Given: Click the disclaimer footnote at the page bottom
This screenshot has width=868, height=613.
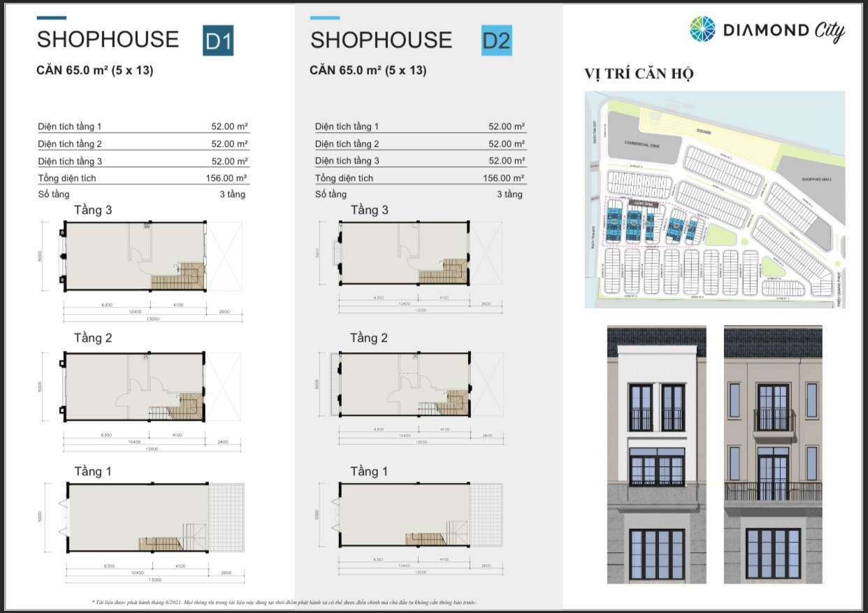Looking at the screenshot, I should 283,602.
